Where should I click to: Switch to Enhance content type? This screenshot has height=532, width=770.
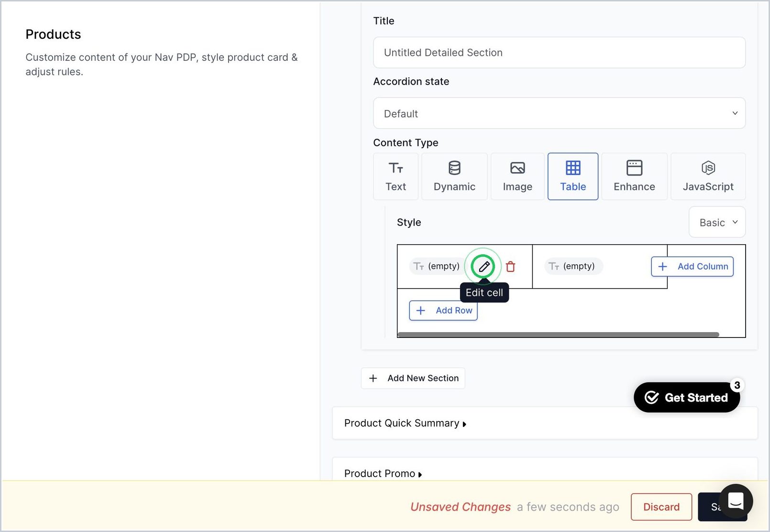click(x=634, y=176)
